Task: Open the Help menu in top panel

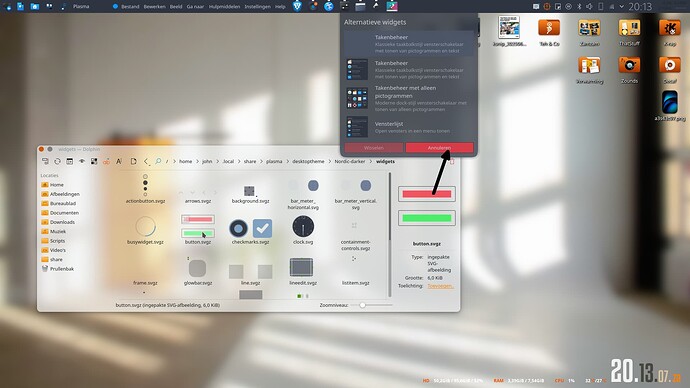Action: 280,7
